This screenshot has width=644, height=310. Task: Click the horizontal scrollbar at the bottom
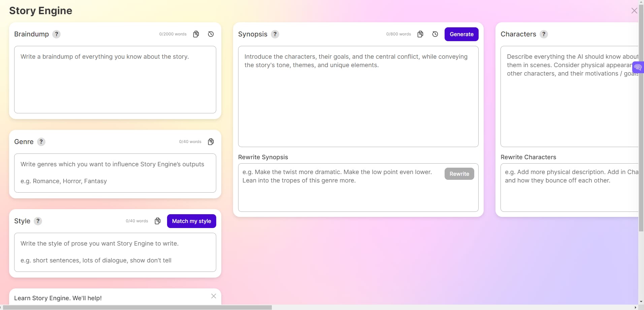coord(135,307)
